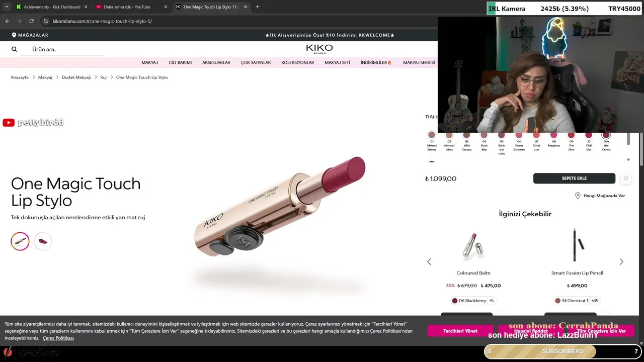Screen dimensions: 644x362
Task: Click Hangi Mağazada Var link
Action: pos(604,196)
